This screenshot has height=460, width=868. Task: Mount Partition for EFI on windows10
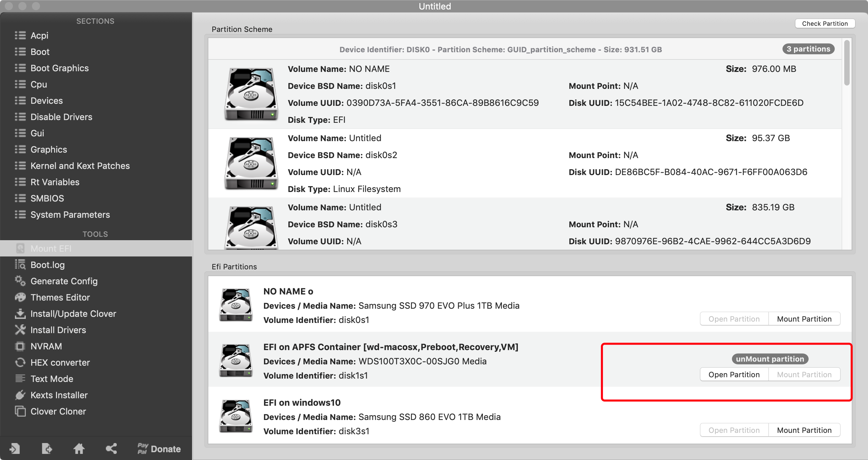pos(804,430)
